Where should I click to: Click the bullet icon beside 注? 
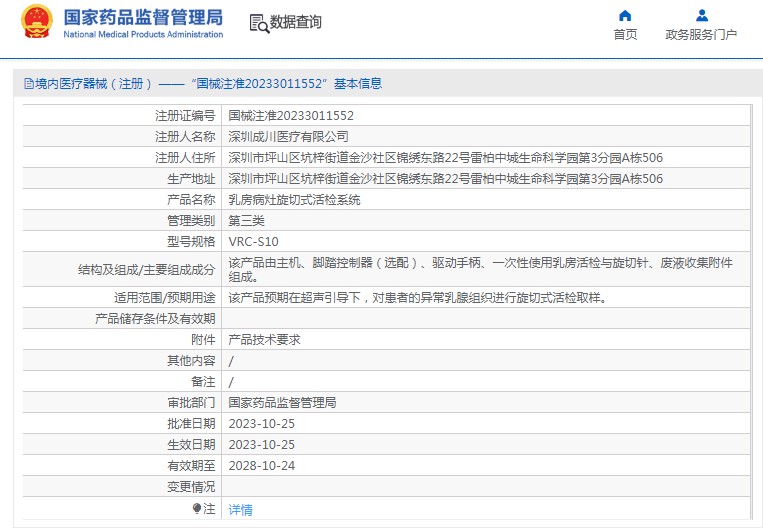point(196,508)
